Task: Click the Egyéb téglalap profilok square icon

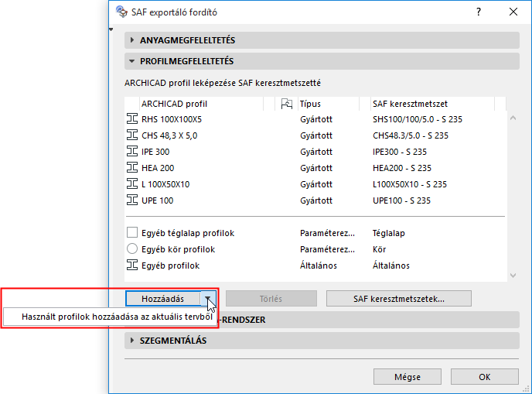Action: (x=131, y=233)
